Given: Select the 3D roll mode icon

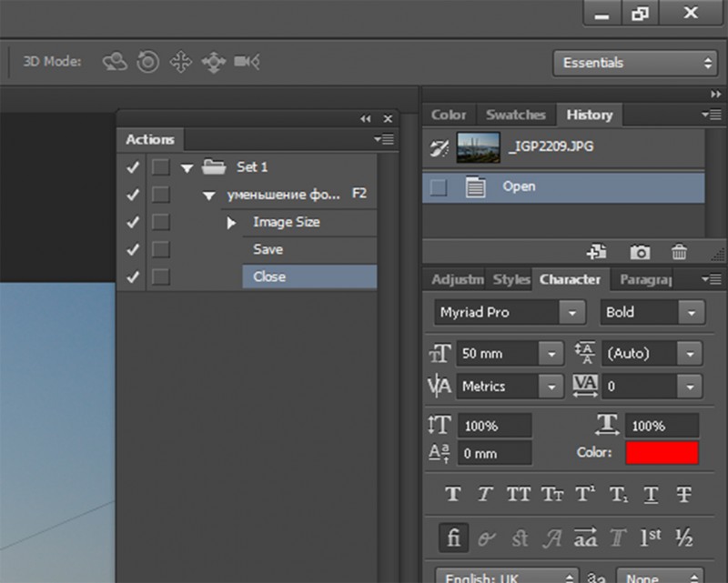Looking at the screenshot, I should pos(147,62).
